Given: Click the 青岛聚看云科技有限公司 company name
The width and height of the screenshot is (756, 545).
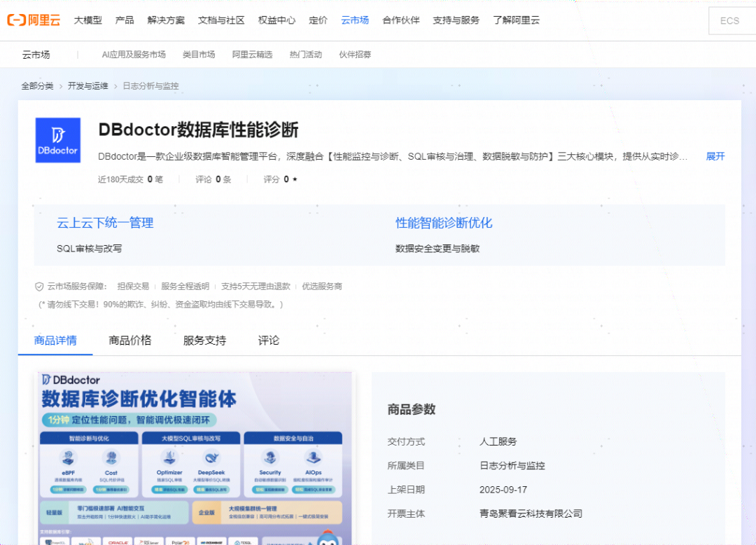Looking at the screenshot, I should [x=531, y=513].
